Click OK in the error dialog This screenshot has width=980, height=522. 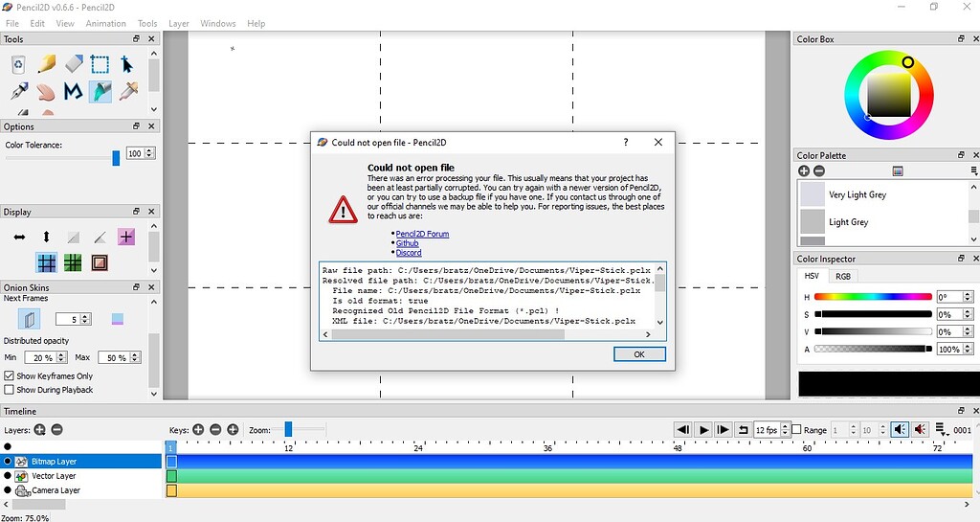(639, 353)
